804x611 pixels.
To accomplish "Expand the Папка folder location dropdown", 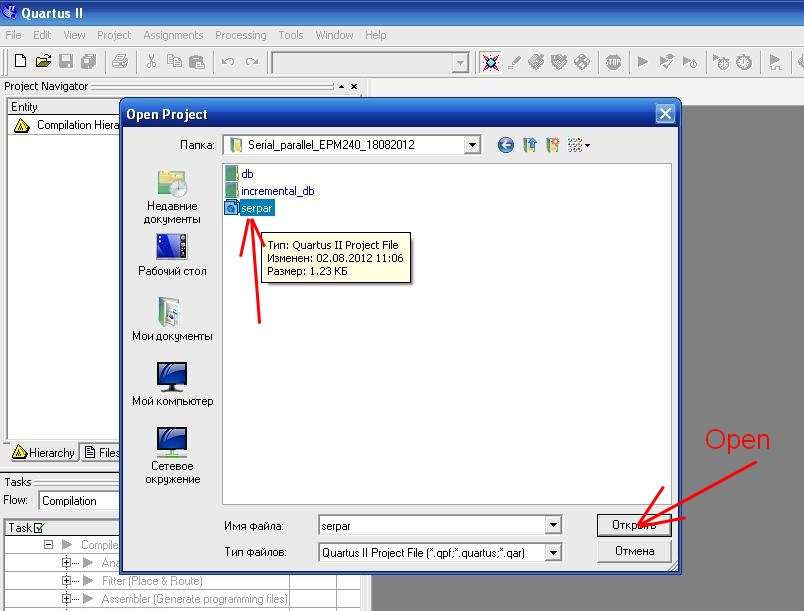I will click(472, 145).
